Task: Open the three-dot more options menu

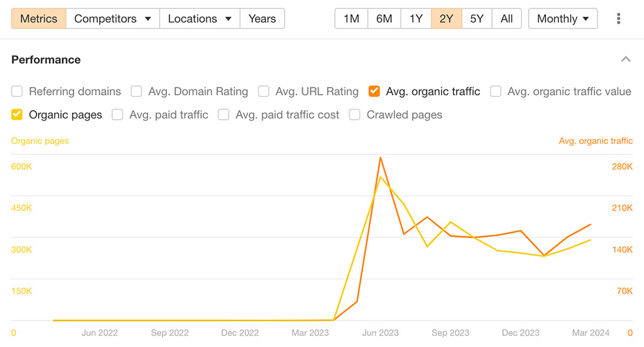Action: point(618,19)
